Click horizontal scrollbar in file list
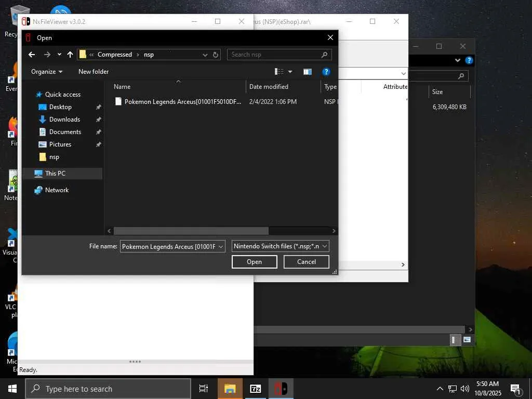 191,231
